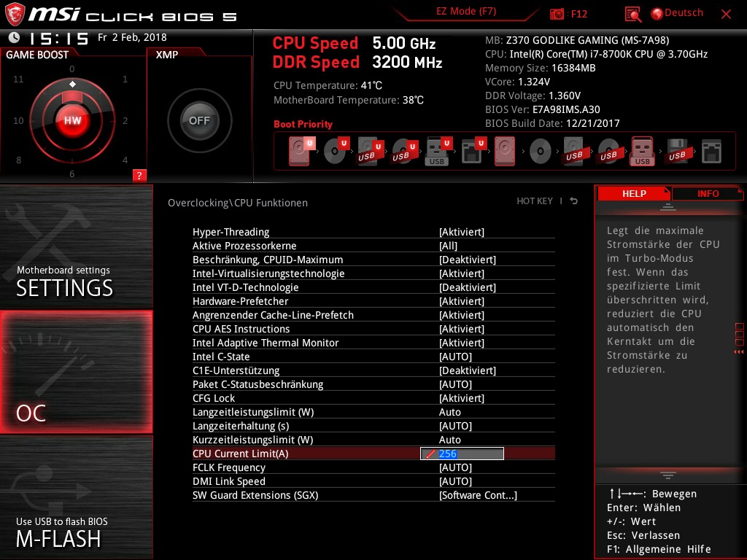Click the help panel bottom handle
Screen dimensions: 747x560
[x=668, y=475]
